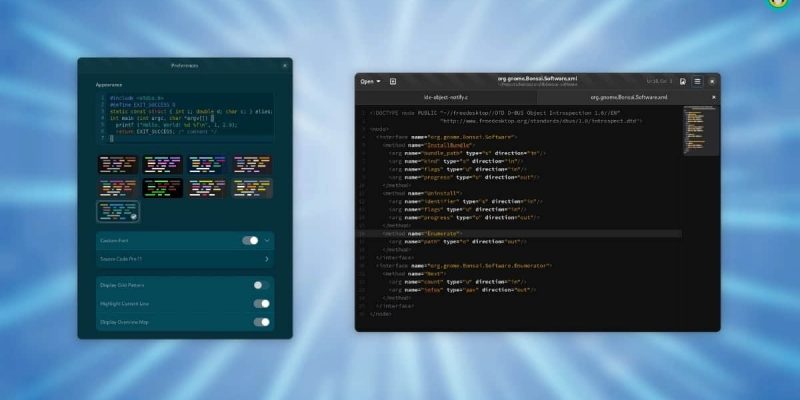Click the Appearance section heading
Image resolution: width=800 pixels, height=400 pixels.
click(x=109, y=85)
